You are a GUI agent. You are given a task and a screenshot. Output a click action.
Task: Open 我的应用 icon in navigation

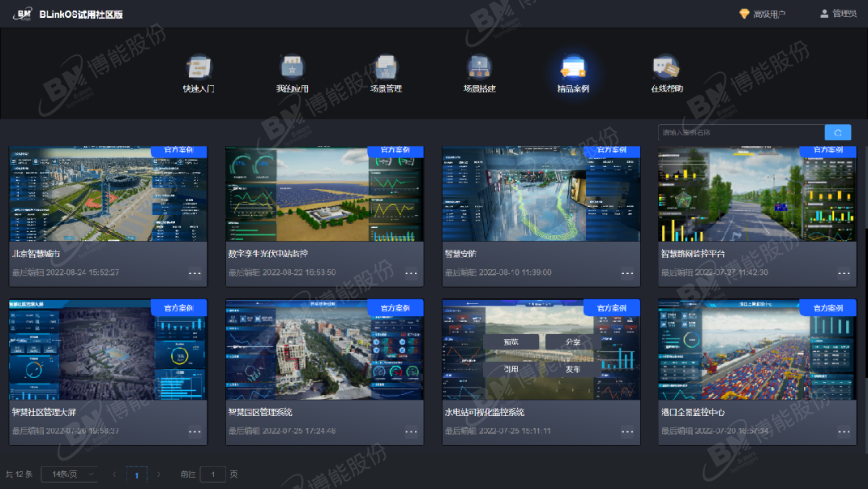click(x=292, y=67)
